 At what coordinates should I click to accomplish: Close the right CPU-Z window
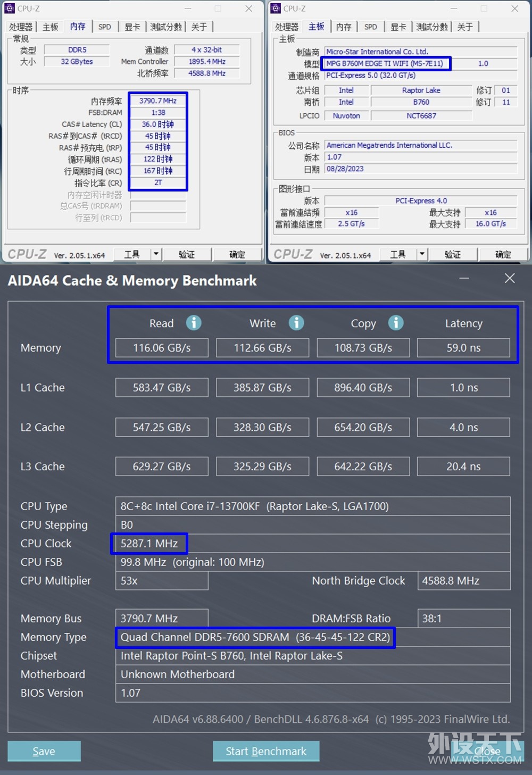pyautogui.click(x=514, y=9)
